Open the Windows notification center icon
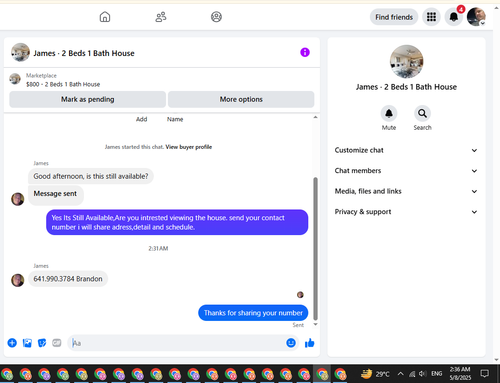The height and width of the screenshot is (383, 500). (485, 374)
